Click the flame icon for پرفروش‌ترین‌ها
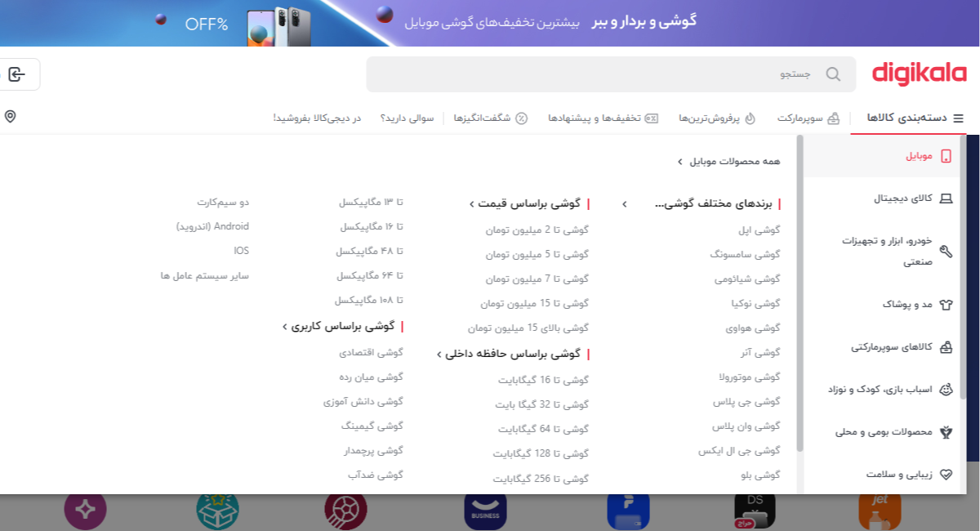This screenshot has width=980, height=531. tap(750, 118)
